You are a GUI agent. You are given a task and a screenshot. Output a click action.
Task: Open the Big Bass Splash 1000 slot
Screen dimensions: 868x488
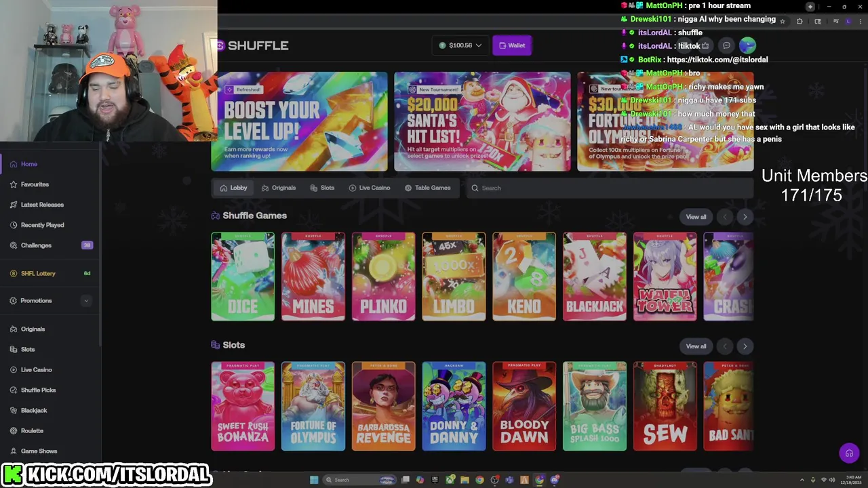(595, 406)
